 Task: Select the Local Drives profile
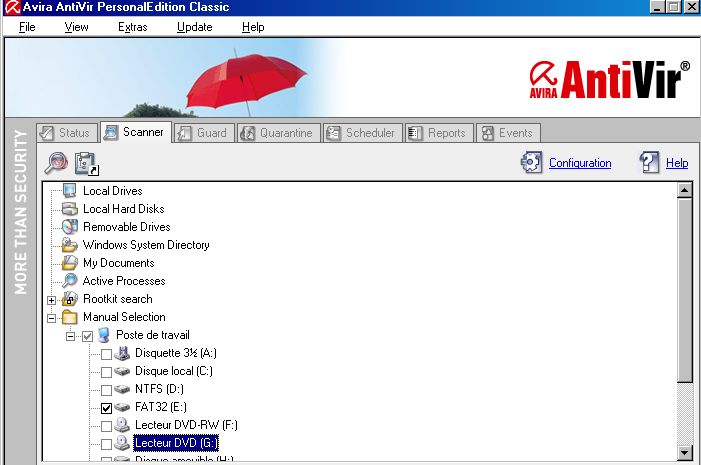click(113, 191)
